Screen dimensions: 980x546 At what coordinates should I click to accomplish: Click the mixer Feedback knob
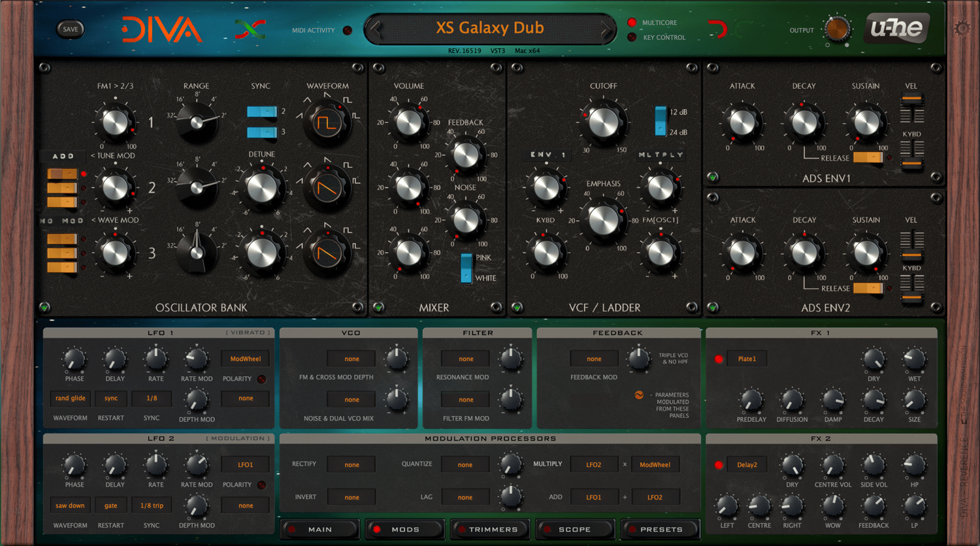pyautogui.click(x=466, y=155)
